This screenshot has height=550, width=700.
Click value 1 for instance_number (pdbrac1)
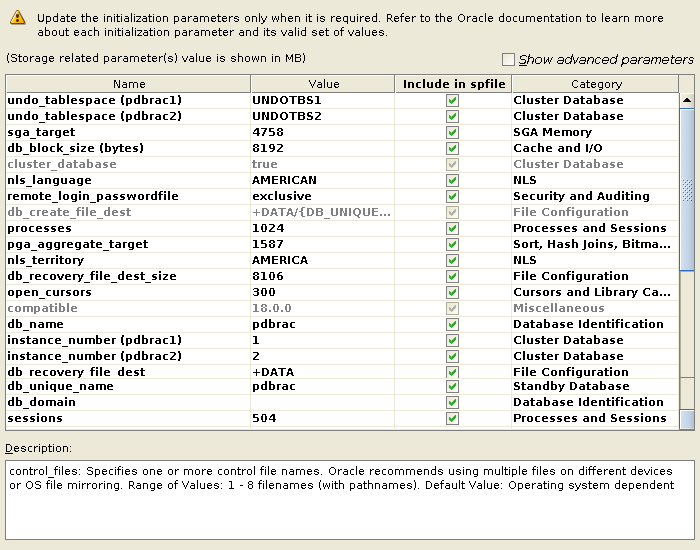tap(323, 341)
